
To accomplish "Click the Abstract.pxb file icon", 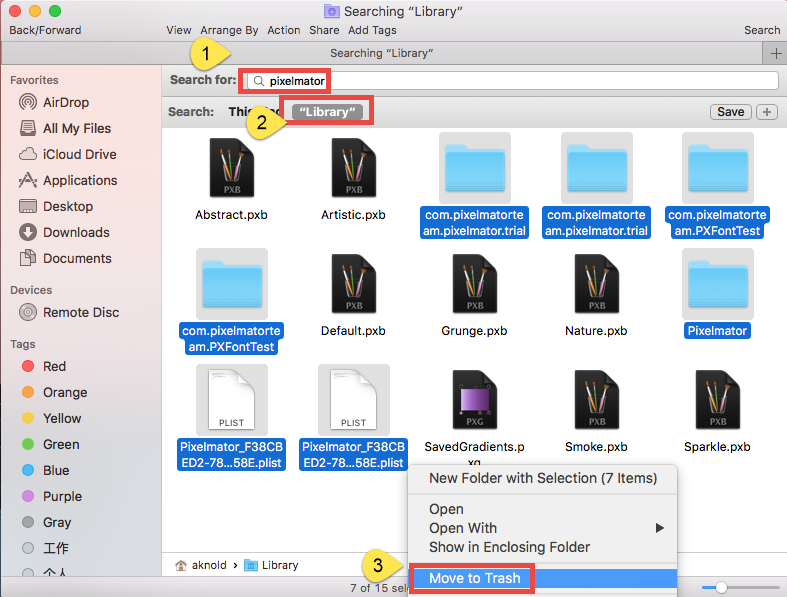I will (232, 168).
